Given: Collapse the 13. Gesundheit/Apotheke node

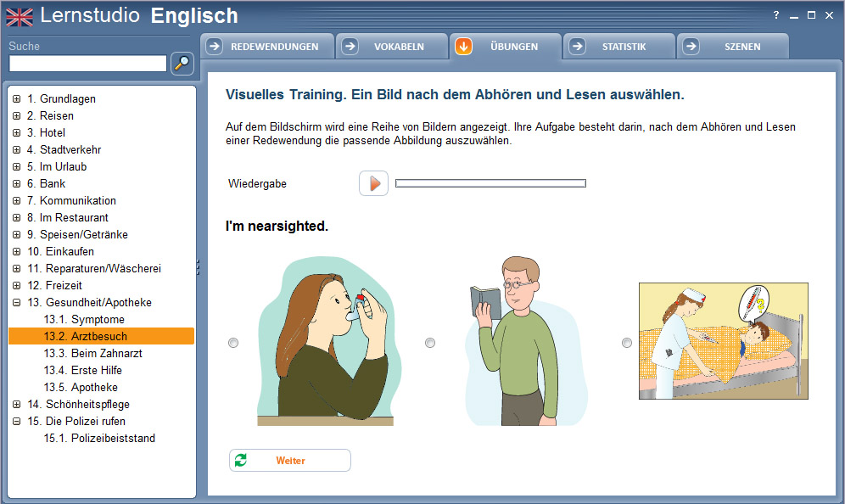Looking at the screenshot, I should [x=17, y=302].
